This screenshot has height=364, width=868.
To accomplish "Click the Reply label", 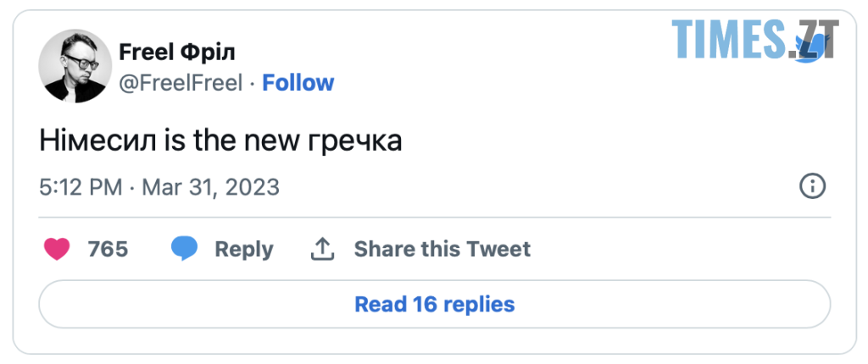I will coord(243,249).
